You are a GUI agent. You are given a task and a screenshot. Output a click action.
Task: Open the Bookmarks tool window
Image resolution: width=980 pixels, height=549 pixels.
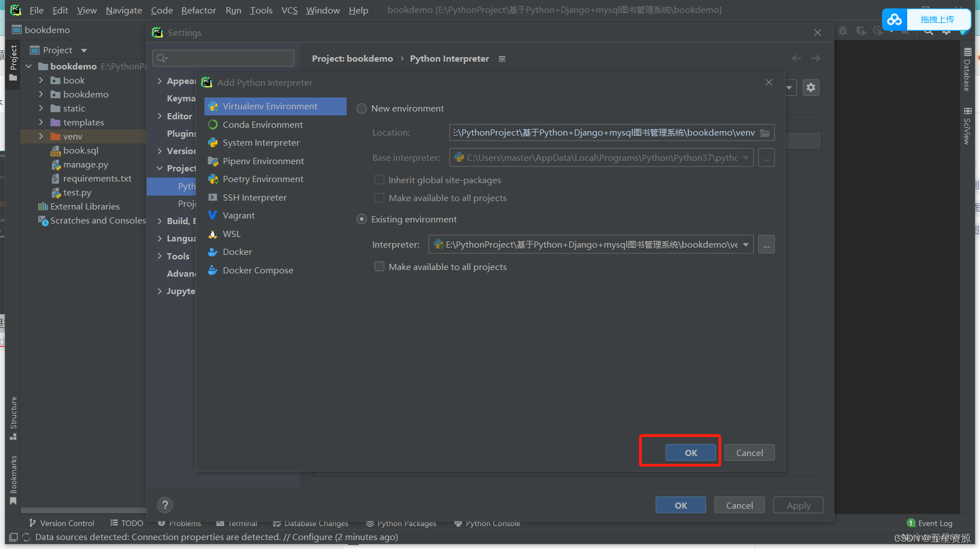[x=13, y=480]
